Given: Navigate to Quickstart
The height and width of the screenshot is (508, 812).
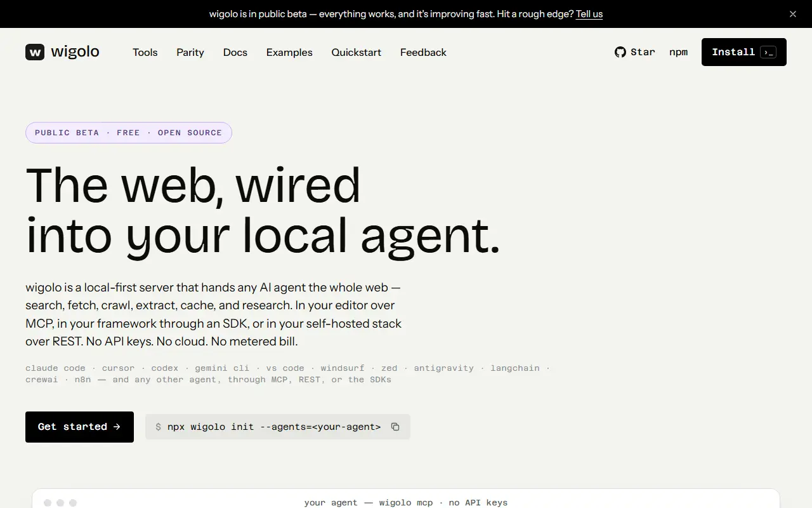Looking at the screenshot, I should pyautogui.click(x=357, y=52).
